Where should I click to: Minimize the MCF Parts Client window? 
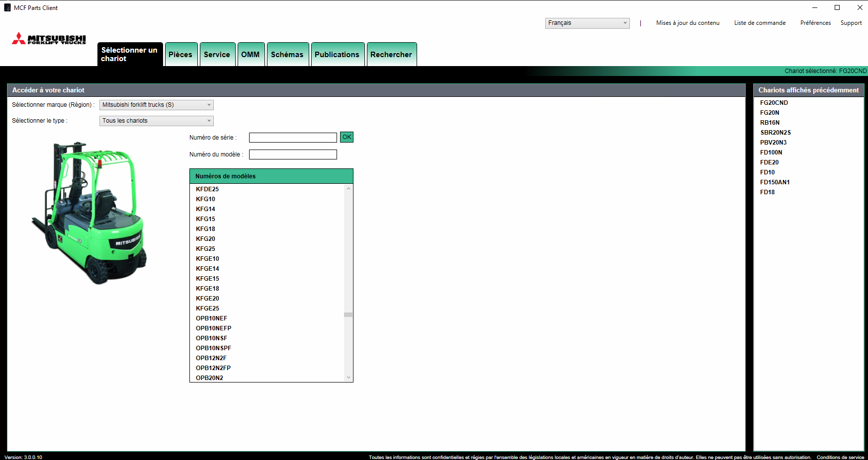coord(815,7)
